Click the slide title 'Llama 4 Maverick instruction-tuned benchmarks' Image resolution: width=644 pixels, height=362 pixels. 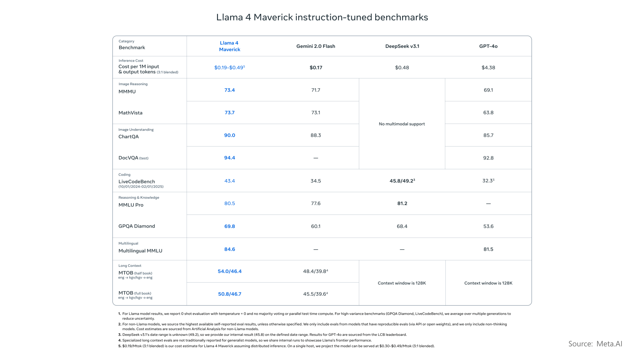(322, 17)
